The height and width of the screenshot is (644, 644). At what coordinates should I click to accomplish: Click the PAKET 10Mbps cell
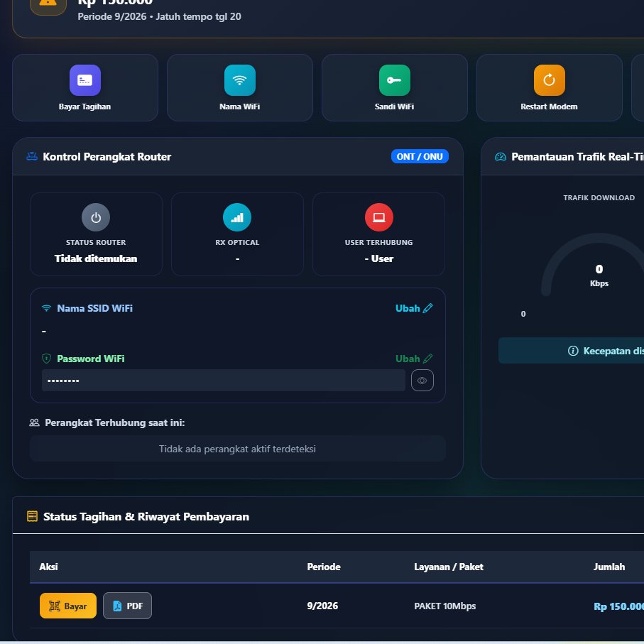point(444,606)
